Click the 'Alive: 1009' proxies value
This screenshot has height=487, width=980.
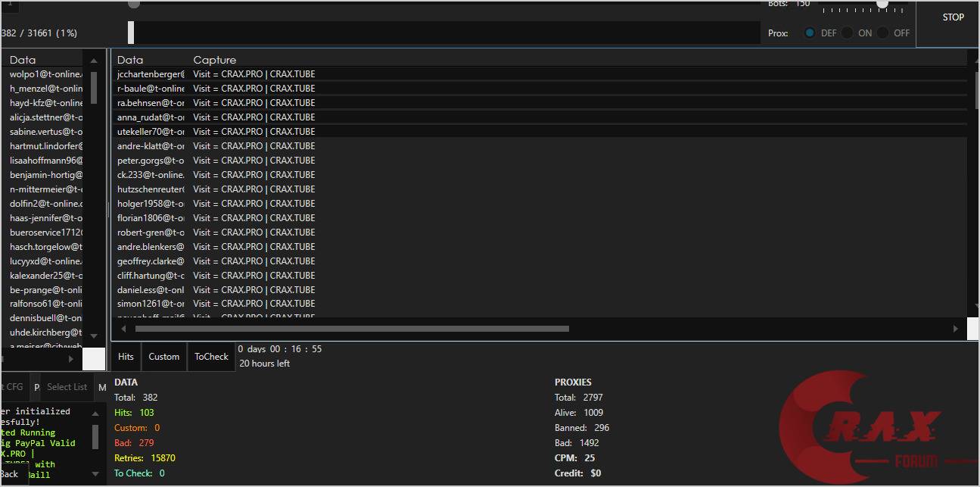pos(579,413)
